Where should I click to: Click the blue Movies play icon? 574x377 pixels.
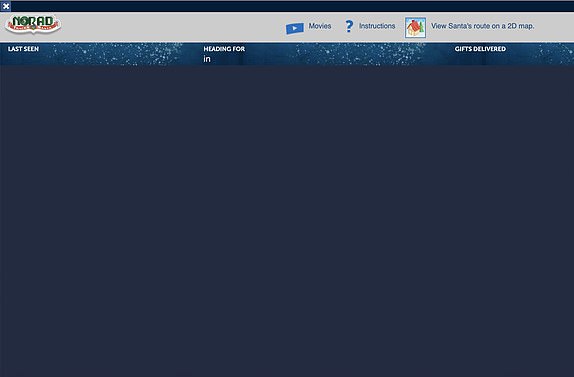point(295,28)
